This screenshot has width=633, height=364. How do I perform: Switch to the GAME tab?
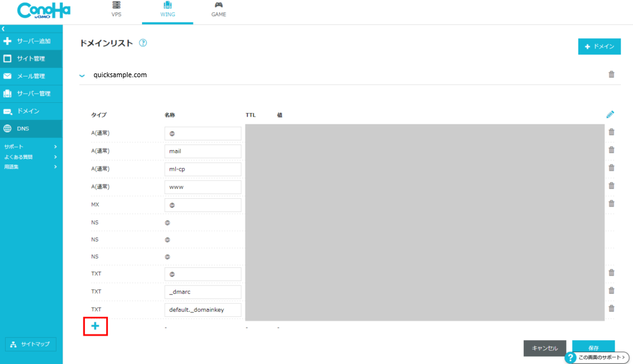click(x=219, y=9)
